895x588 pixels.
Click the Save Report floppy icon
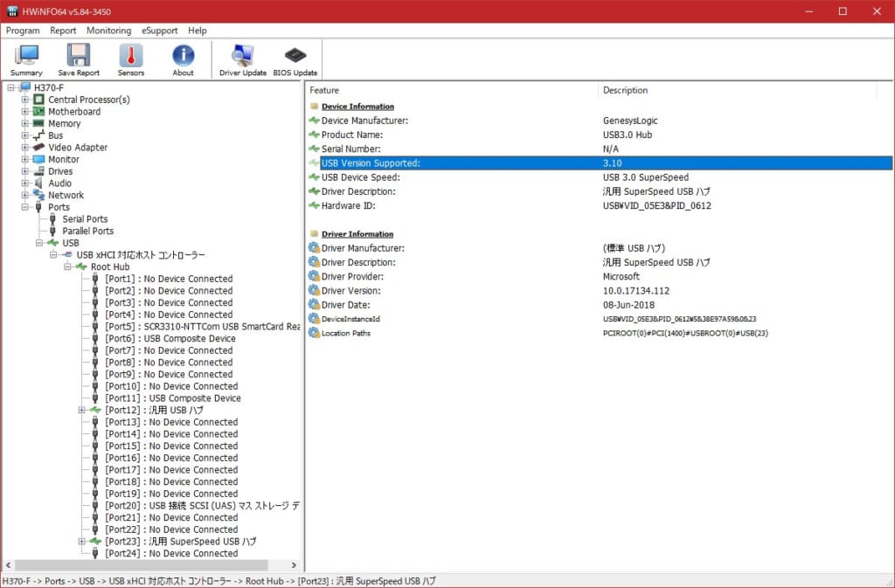(x=79, y=59)
